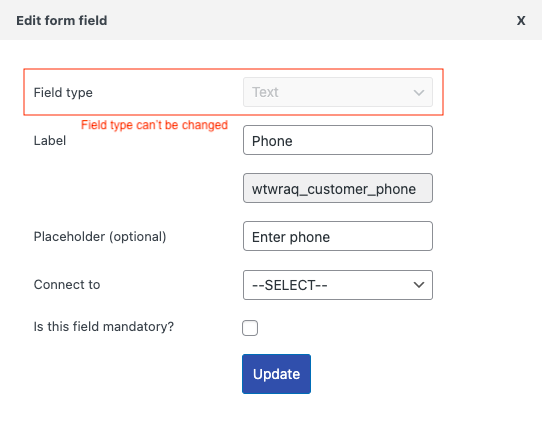Click into the Label input containing Phone
Viewport: 542px width, 430px height.
pos(338,140)
